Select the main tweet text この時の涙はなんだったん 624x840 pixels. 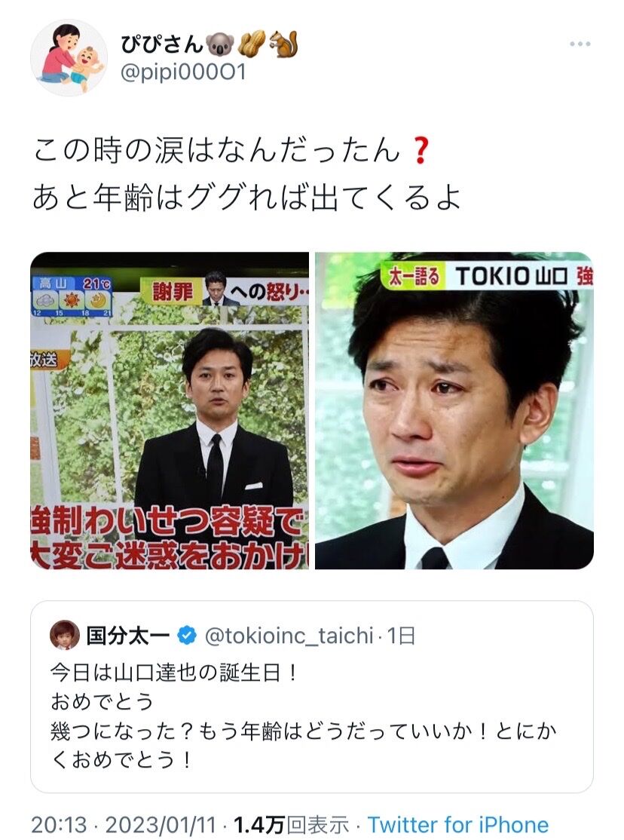(216, 151)
